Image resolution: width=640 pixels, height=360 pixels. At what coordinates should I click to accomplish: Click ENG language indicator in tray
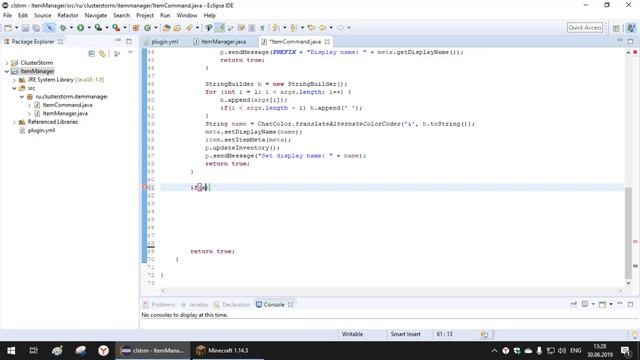pyautogui.click(x=576, y=351)
